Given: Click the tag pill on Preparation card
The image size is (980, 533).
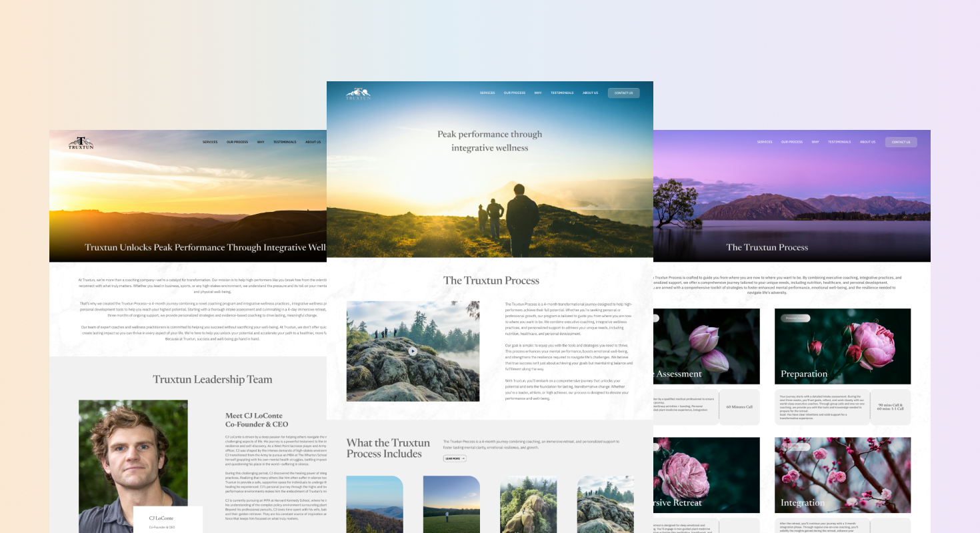Looking at the screenshot, I should [x=795, y=318].
